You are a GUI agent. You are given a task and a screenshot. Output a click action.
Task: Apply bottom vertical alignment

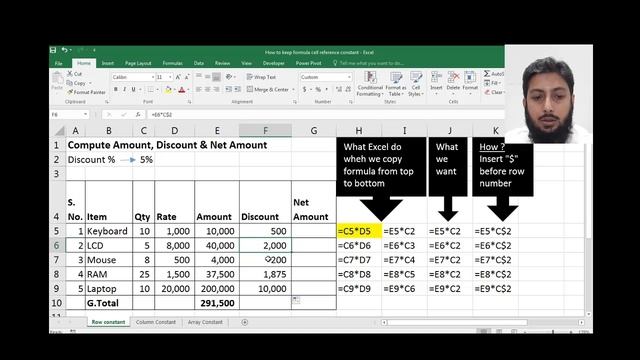click(217, 77)
